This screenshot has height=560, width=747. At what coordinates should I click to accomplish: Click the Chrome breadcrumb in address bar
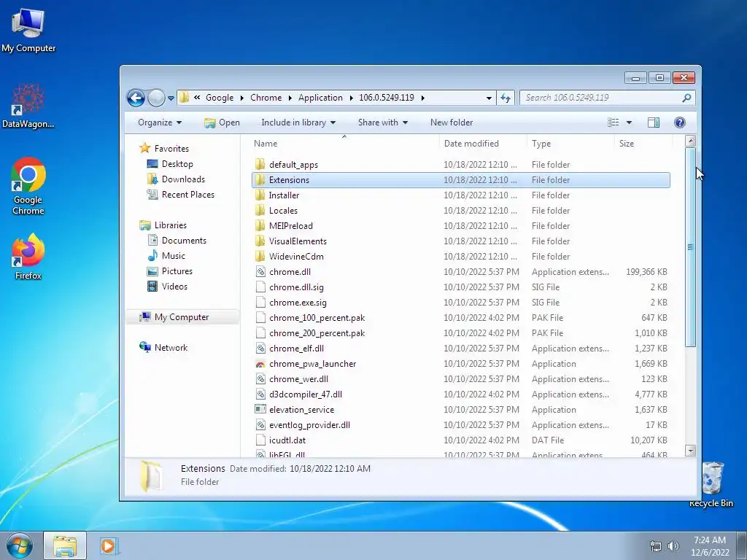[x=266, y=98]
